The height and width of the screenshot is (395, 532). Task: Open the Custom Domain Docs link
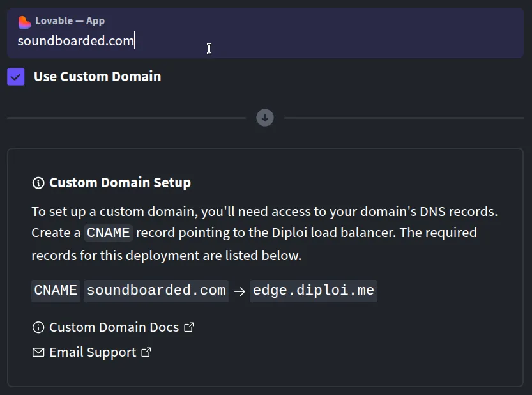114,327
